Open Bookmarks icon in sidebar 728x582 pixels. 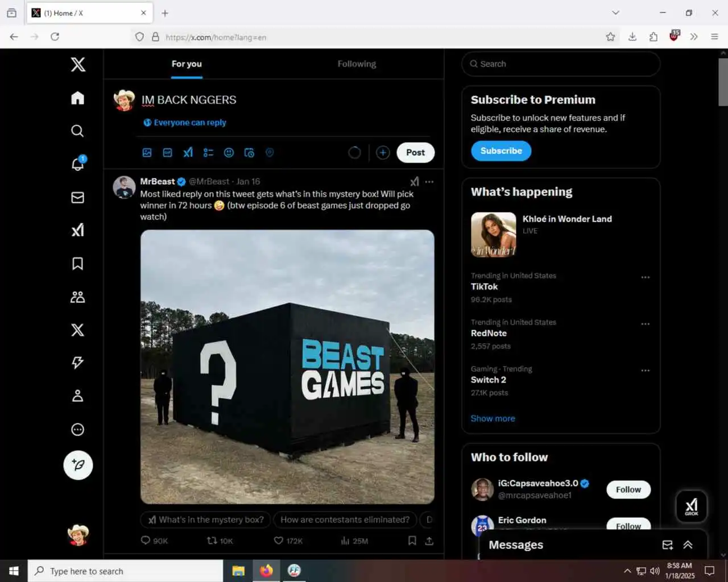click(x=78, y=264)
